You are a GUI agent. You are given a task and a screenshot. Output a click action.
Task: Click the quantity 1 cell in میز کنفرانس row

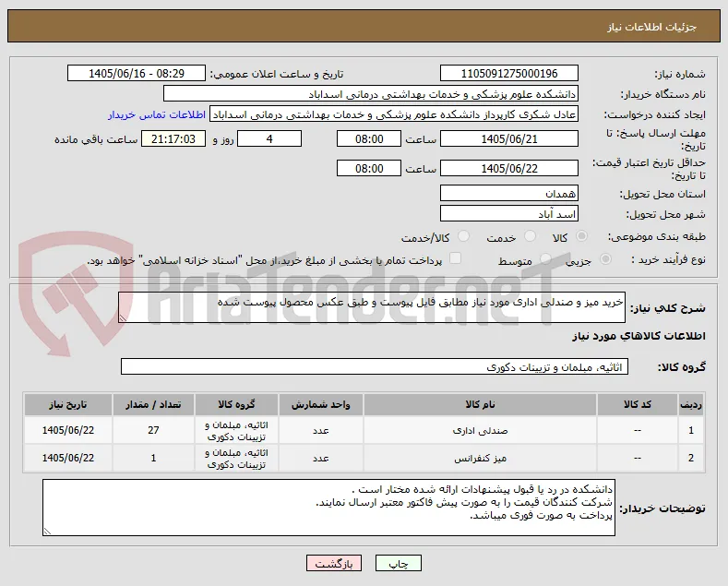(x=154, y=459)
